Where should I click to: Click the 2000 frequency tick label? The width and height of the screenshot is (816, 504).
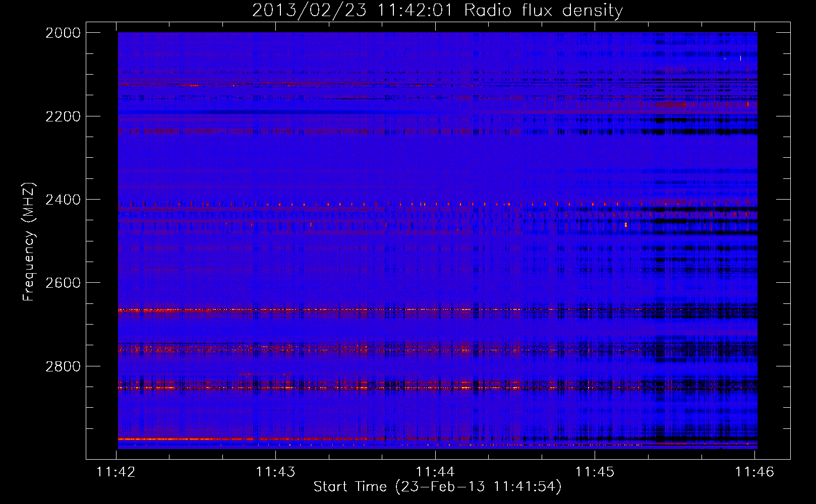(63, 33)
